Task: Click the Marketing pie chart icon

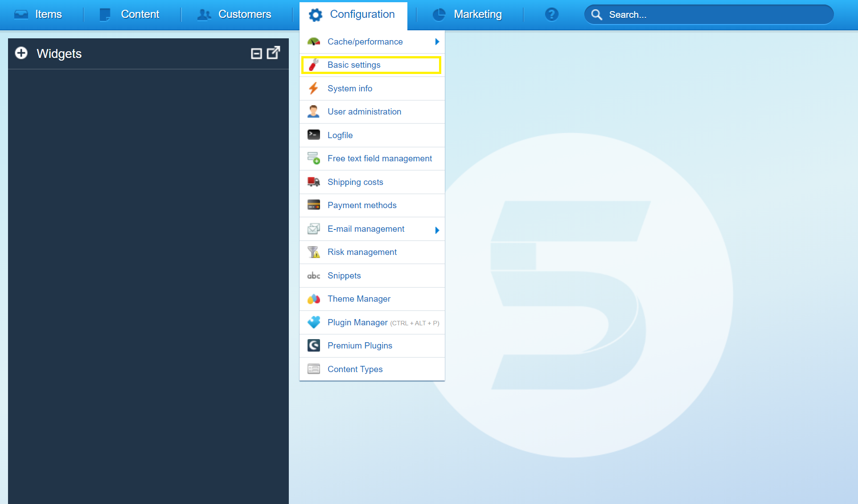Action: tap(439, 15)
